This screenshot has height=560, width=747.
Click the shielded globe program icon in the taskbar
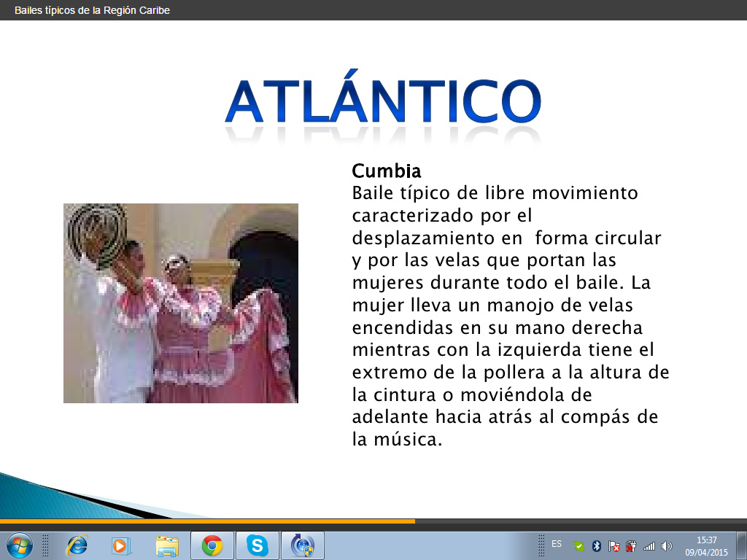coord(303,545)
